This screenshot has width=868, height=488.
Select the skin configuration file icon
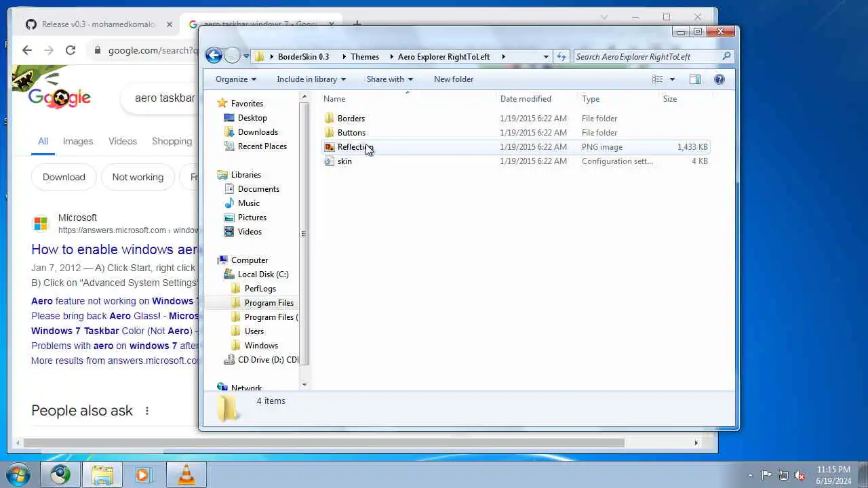pyautogui.click(x=330, y=161)
